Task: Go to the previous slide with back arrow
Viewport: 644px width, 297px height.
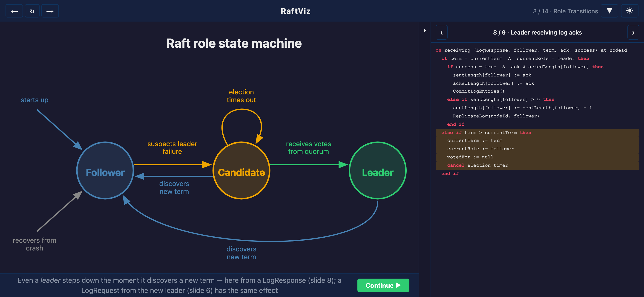Action: pos(14,11)
